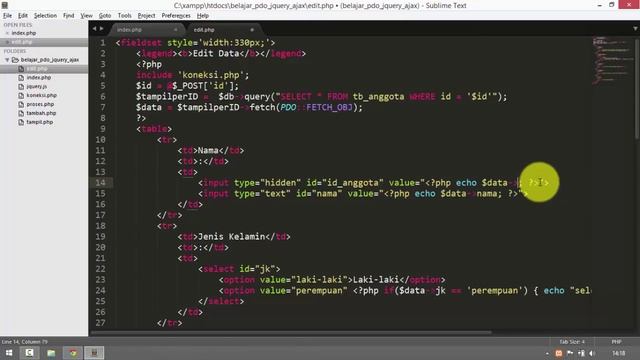Click line number 14 in gutter
This screenshot has width=640, height=360.
tap(100, 183)
